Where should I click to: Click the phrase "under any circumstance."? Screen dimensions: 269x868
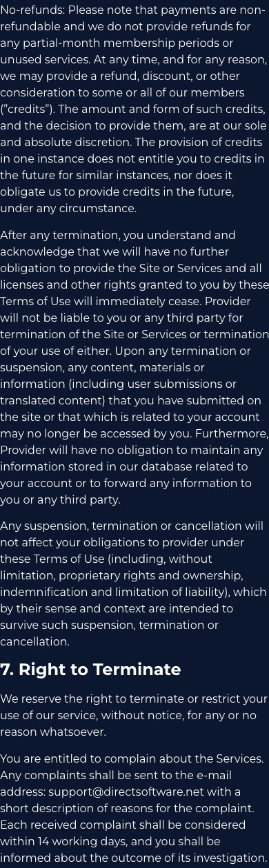click(68, 208)
